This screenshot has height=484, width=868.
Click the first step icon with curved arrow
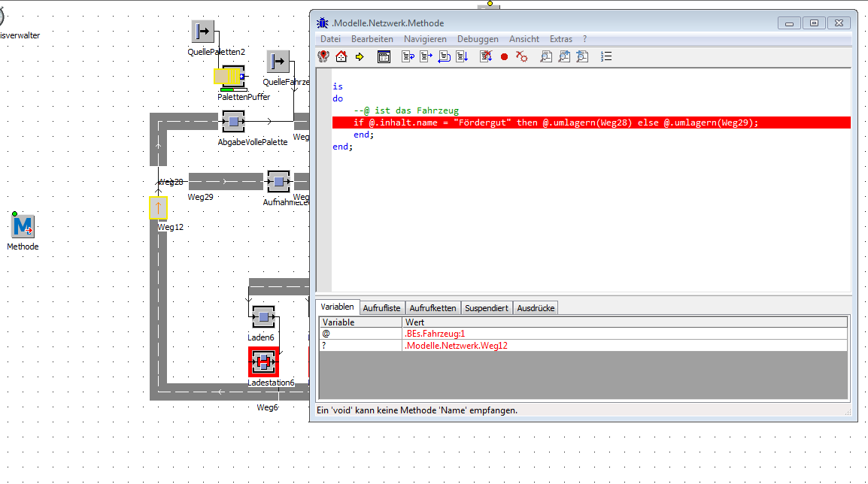pos(408,56)
